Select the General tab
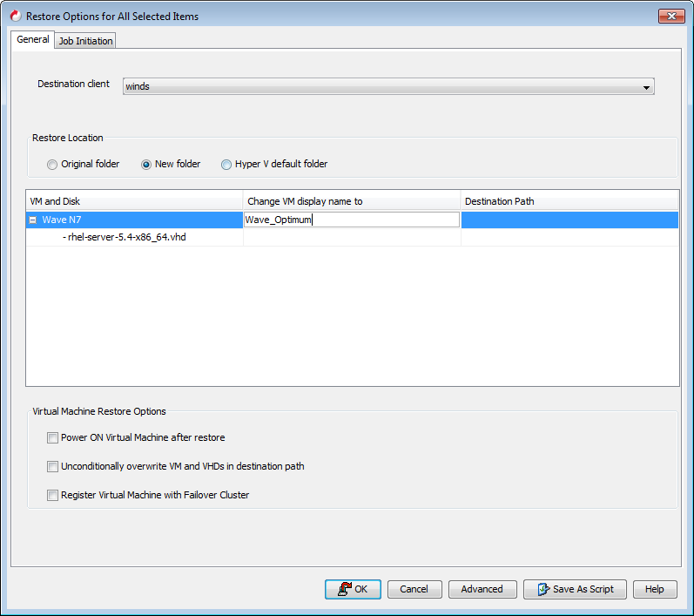The height and width of the screenshot is (616, 694). (x=33, y=40)
